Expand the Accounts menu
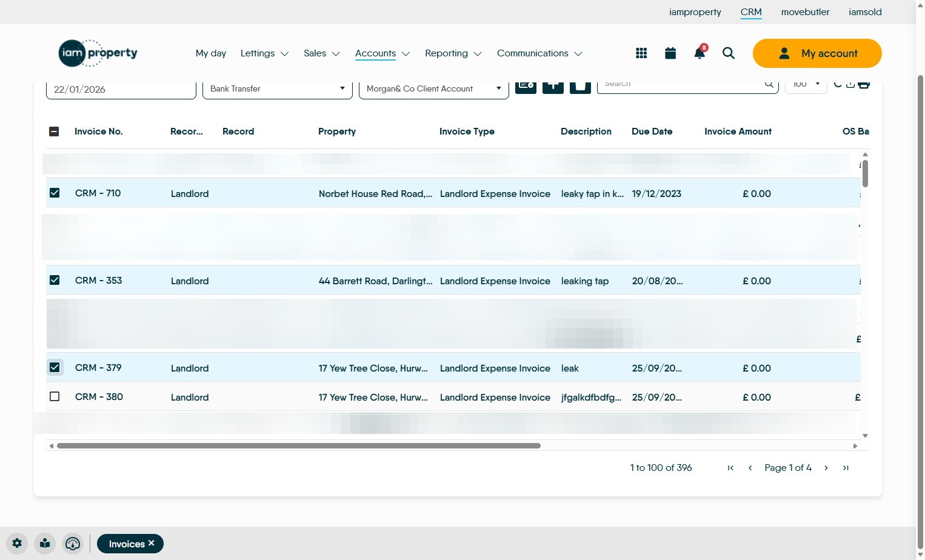Screen dimensions: 925x560 pyautogui.click(x=382, y=53)
